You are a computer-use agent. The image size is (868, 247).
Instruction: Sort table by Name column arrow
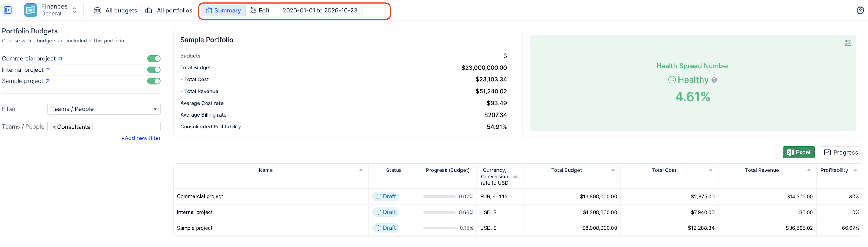coord(361,170)
